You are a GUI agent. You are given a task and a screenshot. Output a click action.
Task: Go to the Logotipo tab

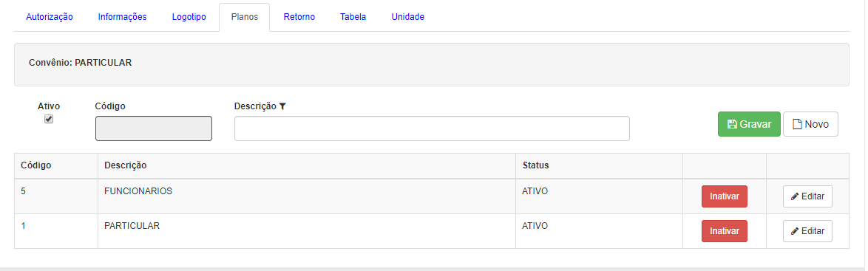189,17
